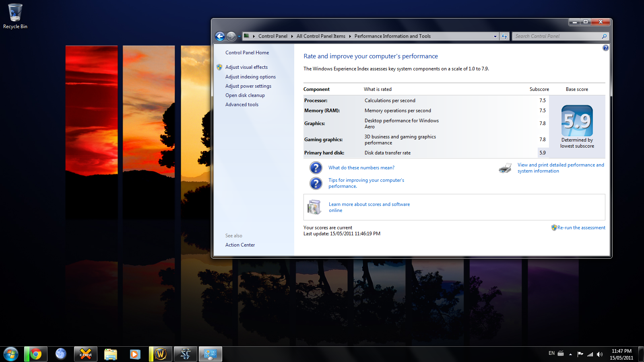Click the Search Control Panel field
Image resolution: width=644 pixels, height=362 pixels.
point(557,36)
